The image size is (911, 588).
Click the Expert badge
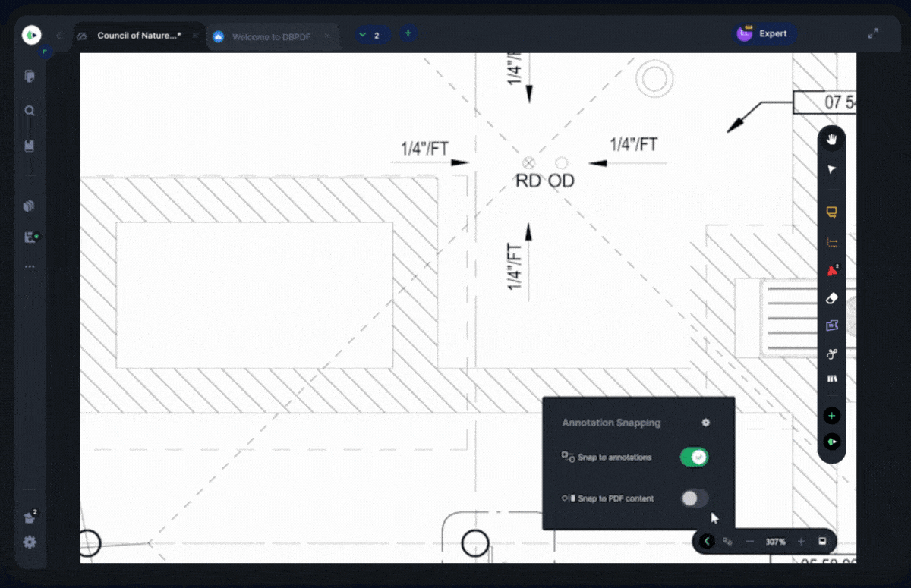764,33
